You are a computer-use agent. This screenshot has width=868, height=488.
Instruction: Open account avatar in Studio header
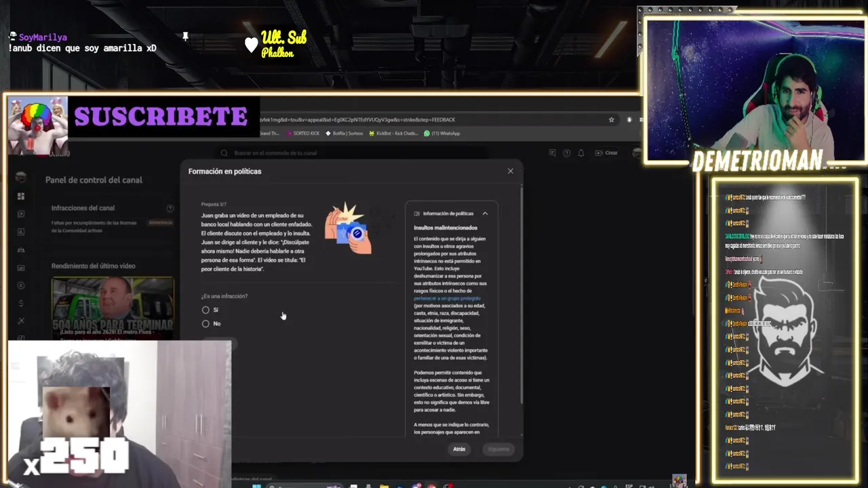click(x=636, y=153)
